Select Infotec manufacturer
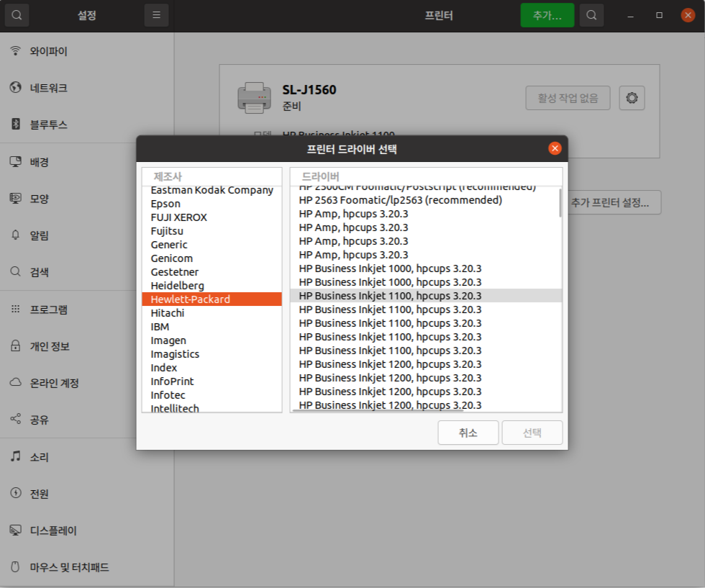Image resolution: width=705 pixels, height=588 pixels. [211, 395]
